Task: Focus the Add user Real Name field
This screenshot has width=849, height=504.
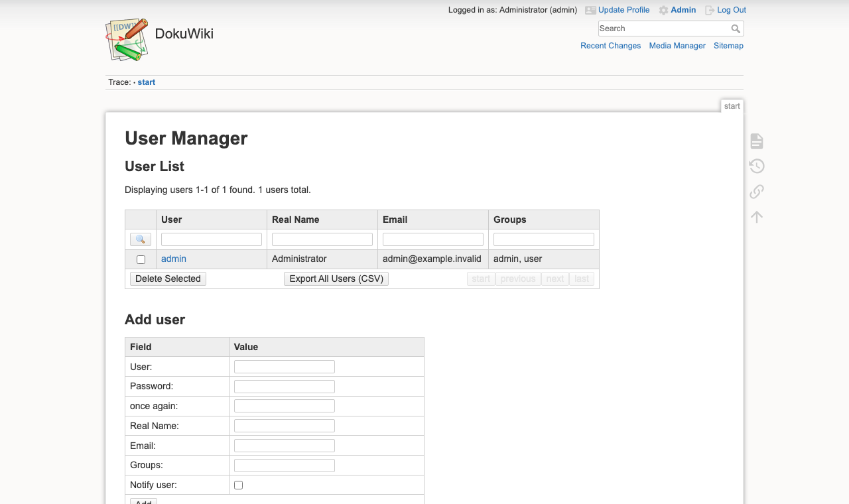Action: [x=285, y=426]
